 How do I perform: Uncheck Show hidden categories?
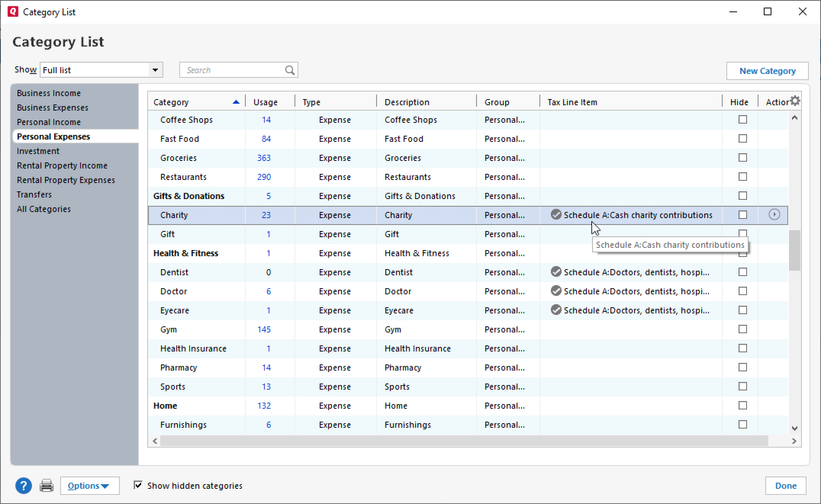pos(138,485)
